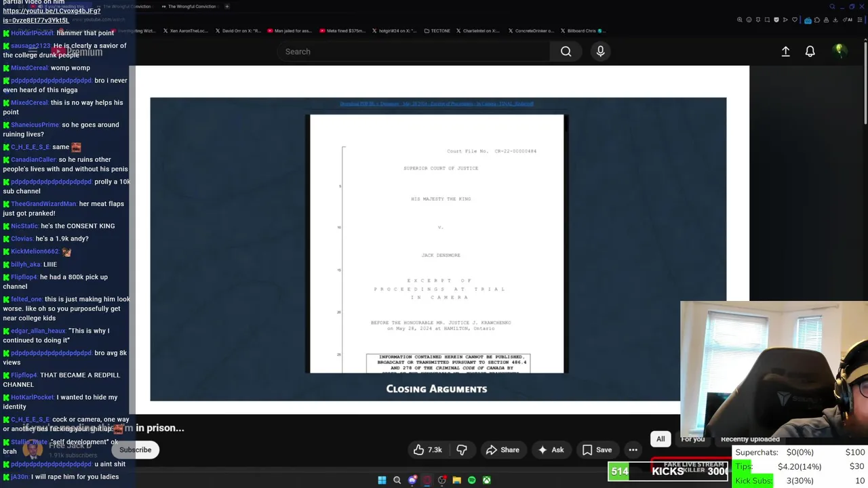Viewport: 868px width, 488px height.
Task: Open the YouTube account avatar menu
Action: pos(840,51)
